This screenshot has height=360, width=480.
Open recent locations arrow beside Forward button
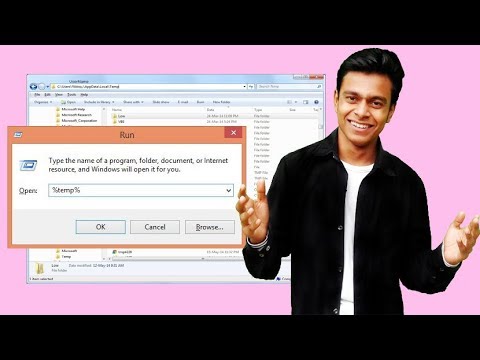click(47, 87)
